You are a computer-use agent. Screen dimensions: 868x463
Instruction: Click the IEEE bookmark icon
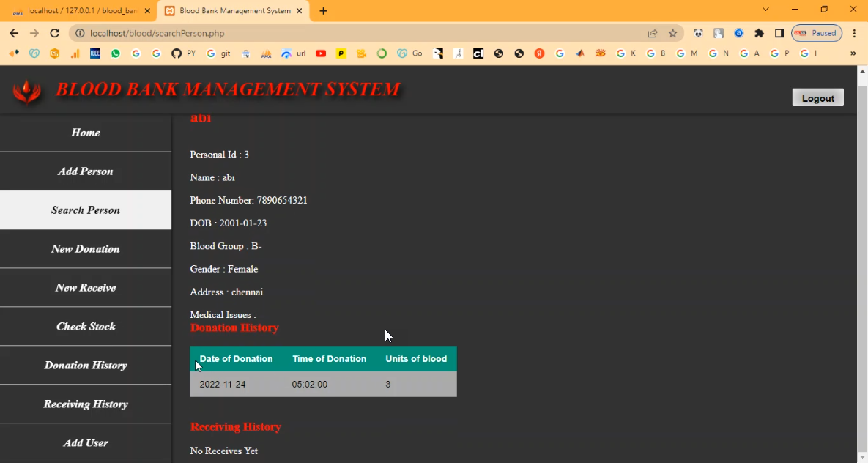pos(95,53)
